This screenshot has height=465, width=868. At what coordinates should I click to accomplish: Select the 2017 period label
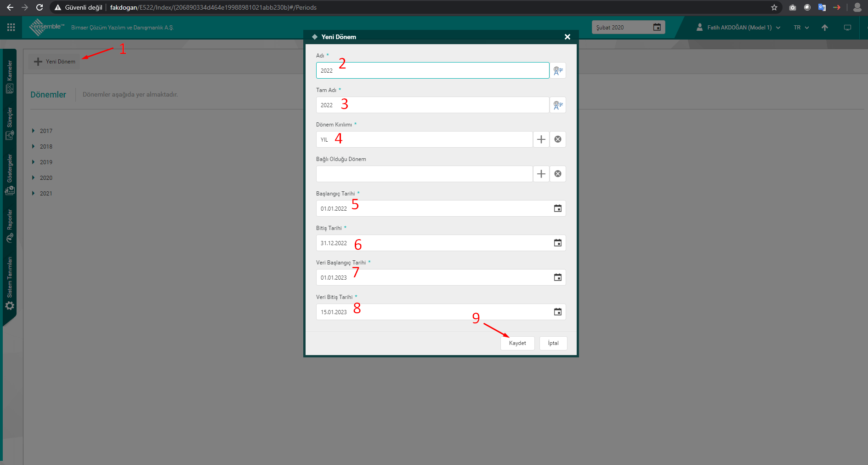[x=46, y=131]
